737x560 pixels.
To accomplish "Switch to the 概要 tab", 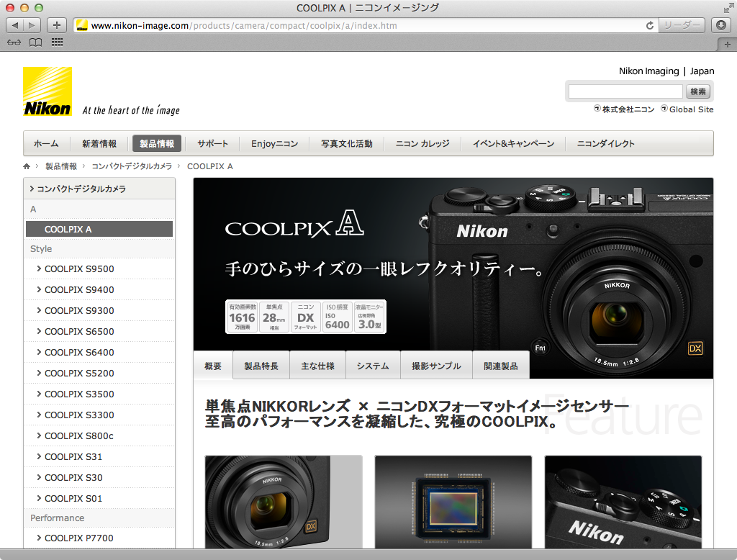I will click(x=213, y=366).
